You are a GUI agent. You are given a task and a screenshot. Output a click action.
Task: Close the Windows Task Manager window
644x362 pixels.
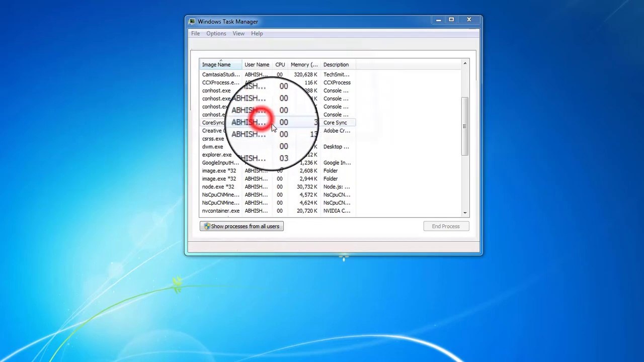pyautogui.click(x=469, y=20)
